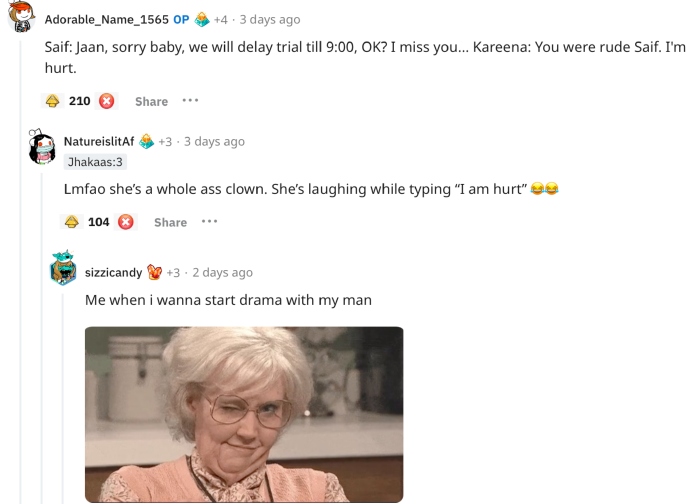Click the award badge next to Adorable_Name_1565
Image resolution: width=700 pixels, height=504 pixels.
[202, 19]
